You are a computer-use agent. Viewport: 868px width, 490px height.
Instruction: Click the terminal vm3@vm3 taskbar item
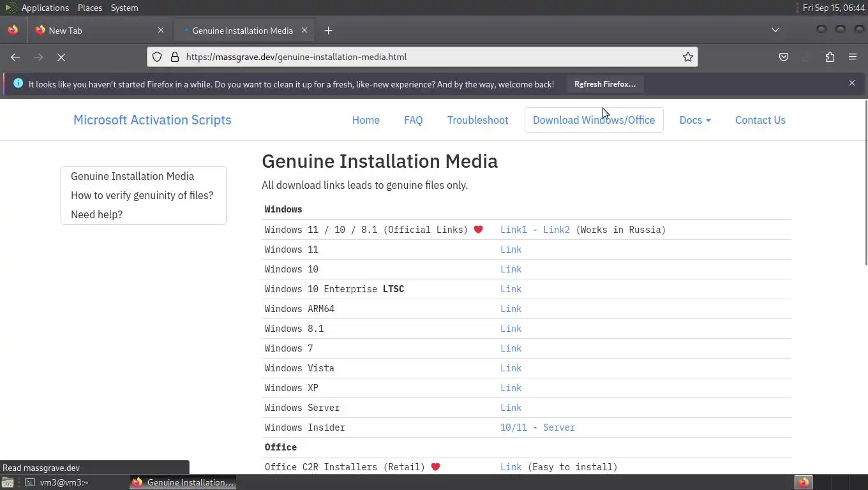(57, 482)
